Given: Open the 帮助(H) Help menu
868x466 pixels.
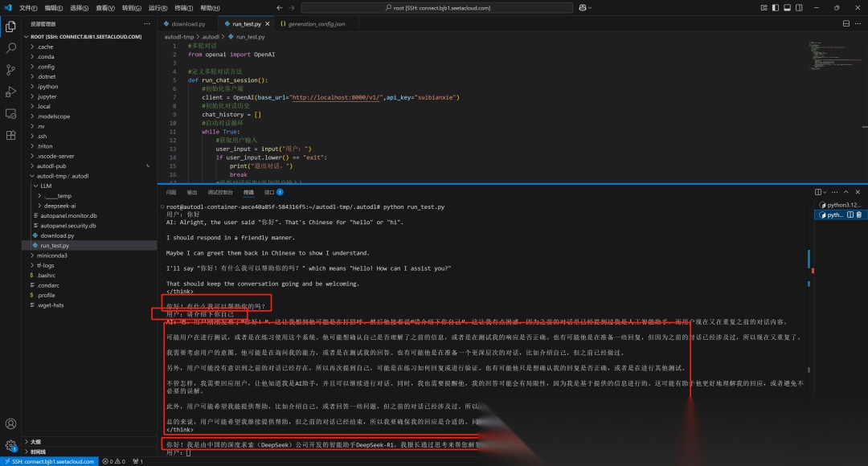Looking at the screenshot, I should 210,8.
